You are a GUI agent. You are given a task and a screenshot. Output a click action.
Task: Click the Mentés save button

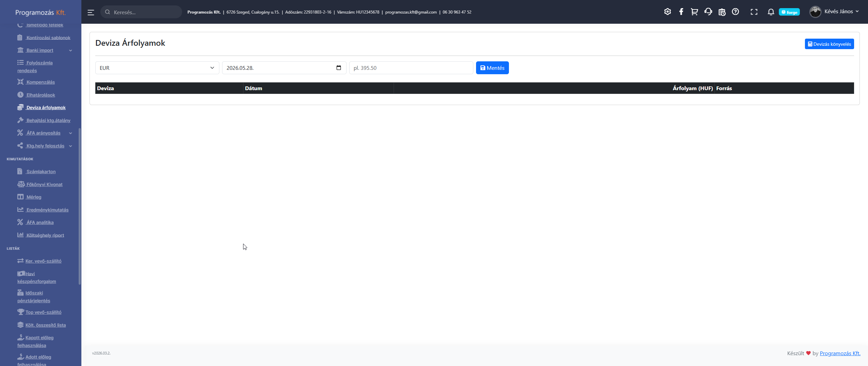pos(492,68)
